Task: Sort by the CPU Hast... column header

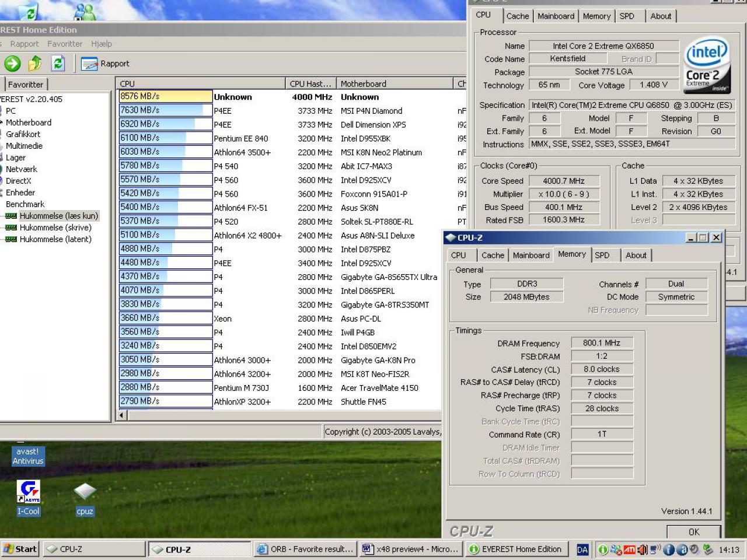Action: pos(310,83)
